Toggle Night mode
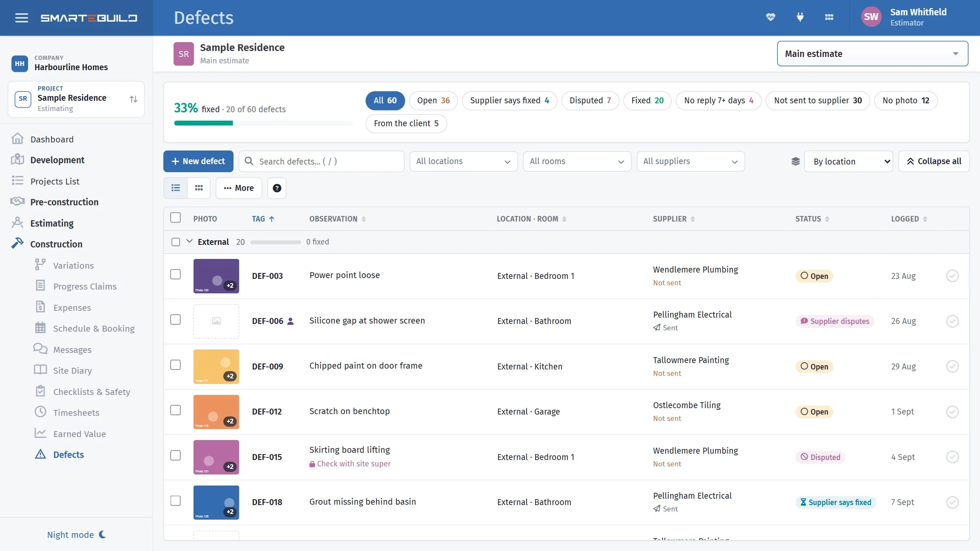Viewport: 980px width, 551px height. click(77, 534)
